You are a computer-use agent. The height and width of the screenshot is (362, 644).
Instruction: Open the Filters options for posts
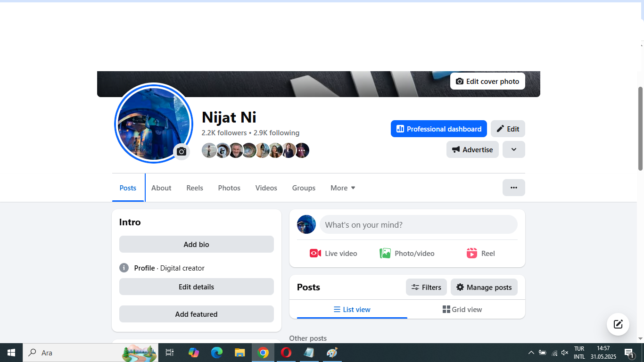426,287
